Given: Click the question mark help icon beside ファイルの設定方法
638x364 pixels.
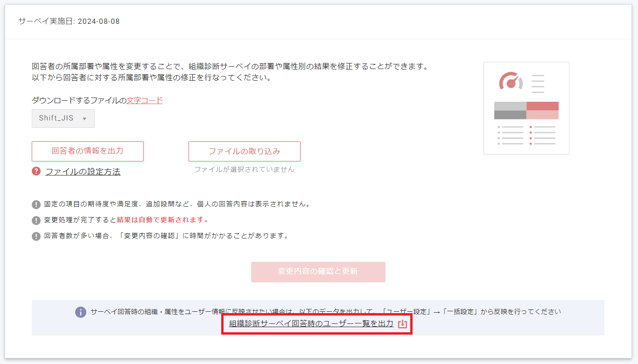Looking at the screenshot, I should [x=36, y=172].
